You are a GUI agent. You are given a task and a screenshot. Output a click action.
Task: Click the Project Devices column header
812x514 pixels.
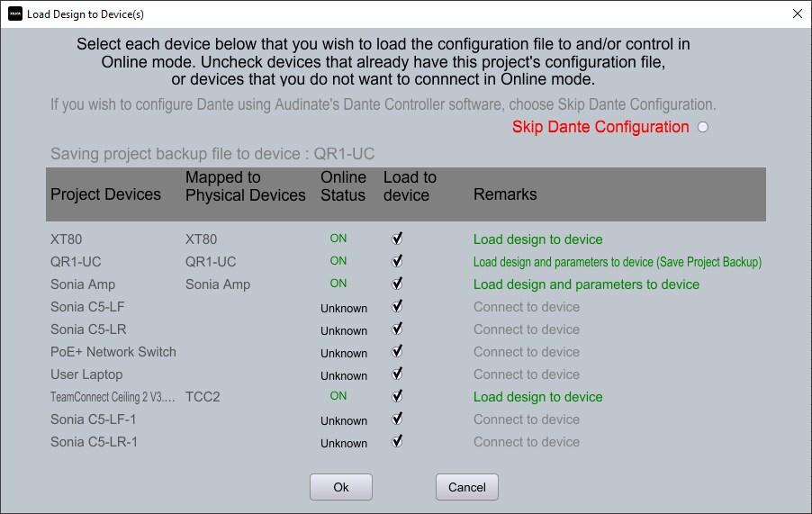(x=105, y=194)
